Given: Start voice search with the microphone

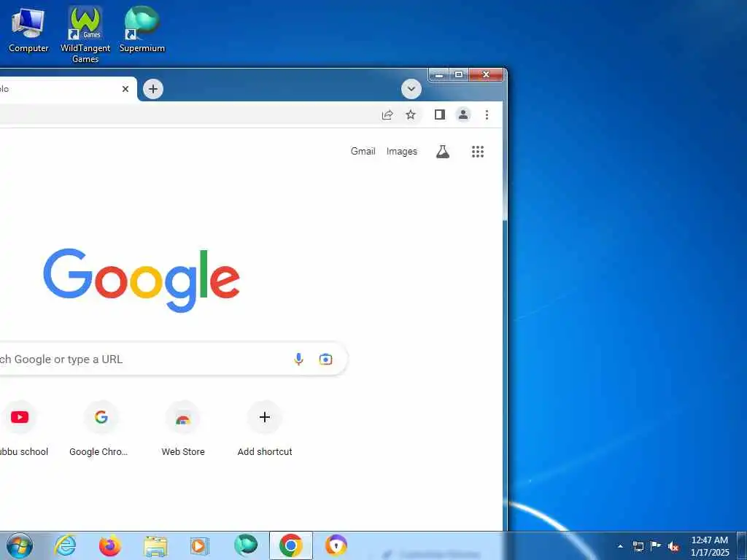Looking at the screenshot, I should (x=298, y=359).
